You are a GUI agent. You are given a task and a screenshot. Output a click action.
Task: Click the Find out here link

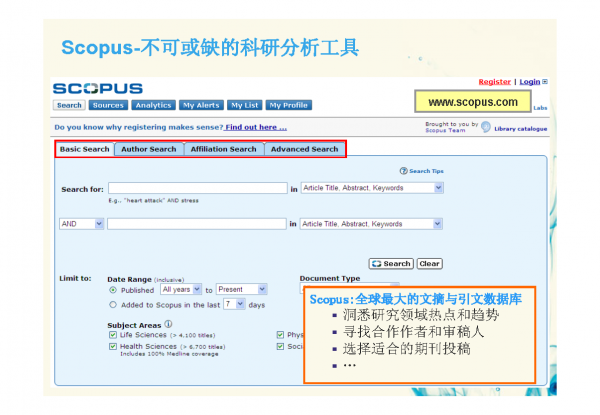point(256,127)
